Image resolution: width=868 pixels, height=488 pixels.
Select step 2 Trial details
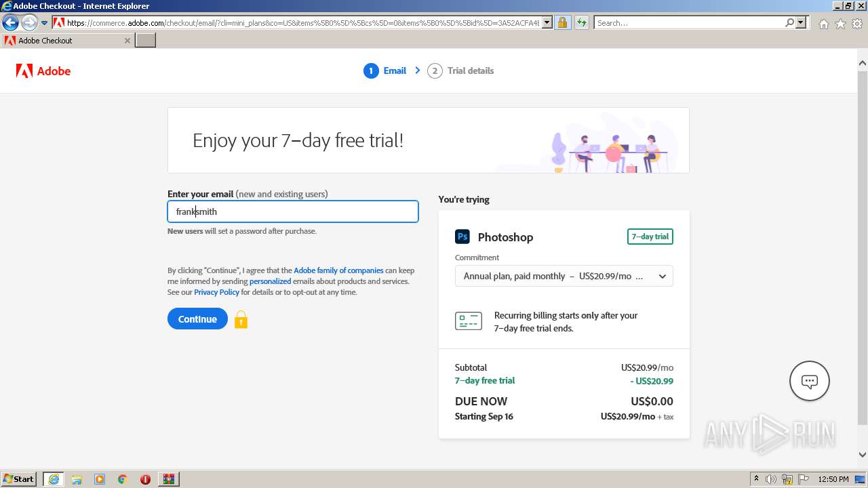(460, 70)
